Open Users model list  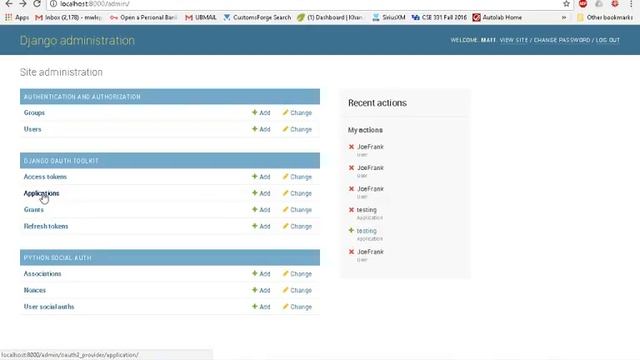(33, 129)
